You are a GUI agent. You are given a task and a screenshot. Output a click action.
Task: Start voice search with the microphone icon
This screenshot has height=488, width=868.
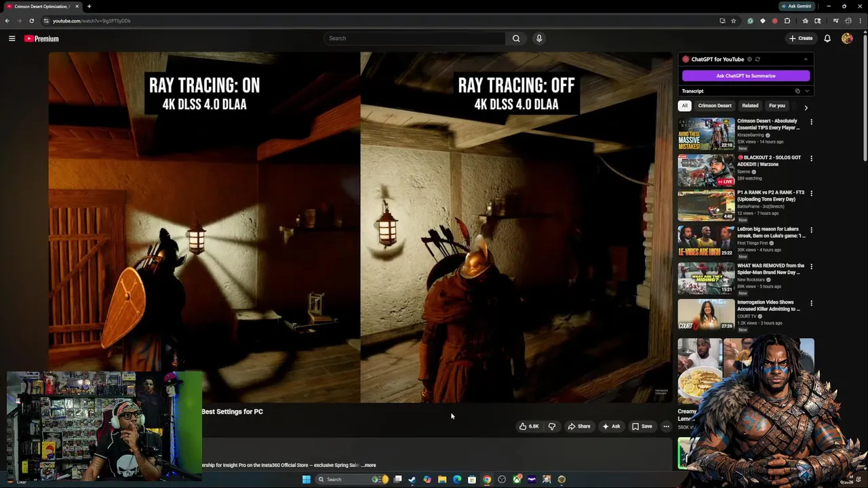coord(539,39)
